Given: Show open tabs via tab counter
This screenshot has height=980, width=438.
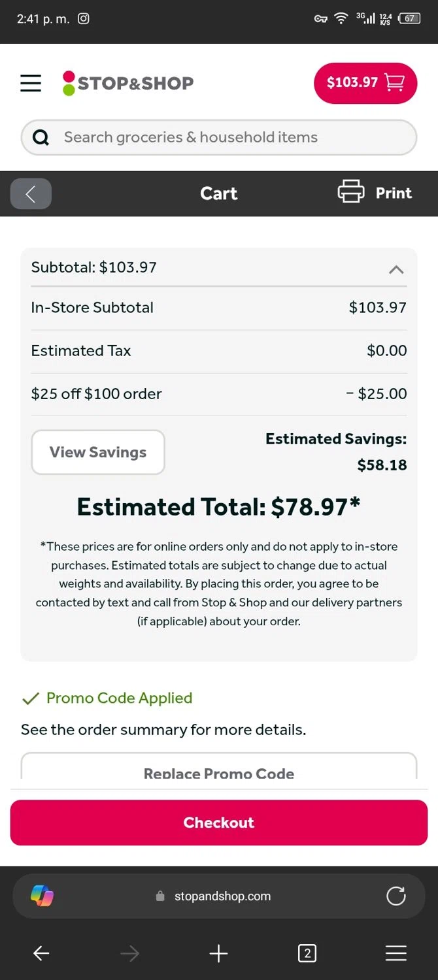Looking at the screenshot, I should 307,954.
